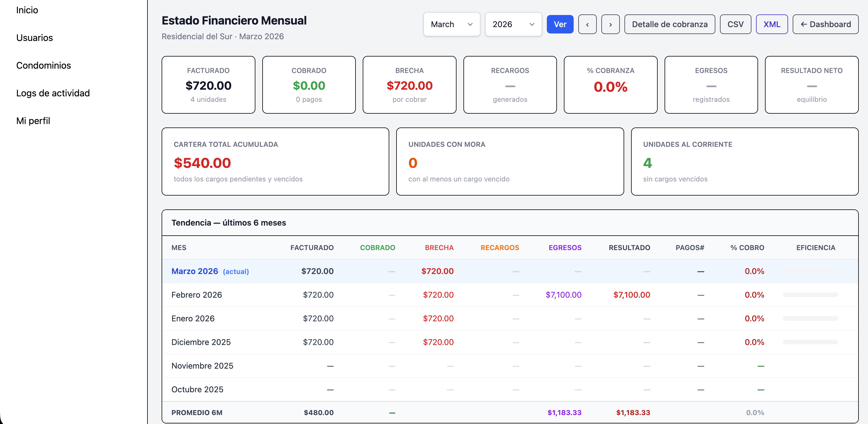Open Detalle de cobranza
The width and height of the screenshot is (868, 424).
[669, 24]
